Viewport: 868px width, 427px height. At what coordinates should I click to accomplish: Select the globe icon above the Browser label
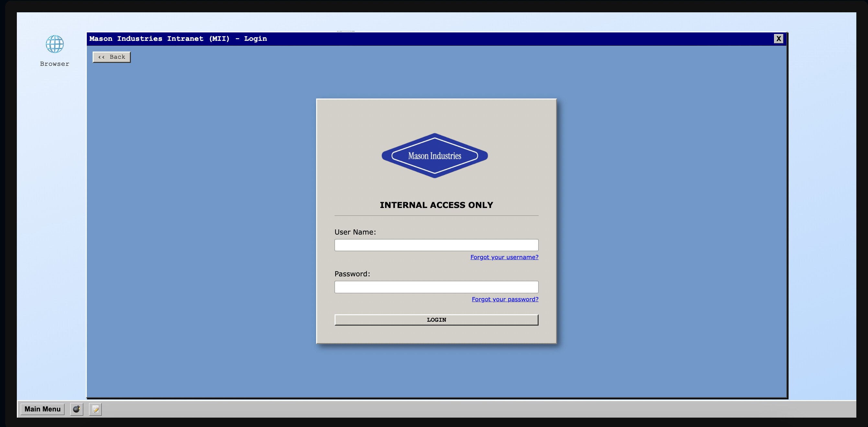(54, 44)
